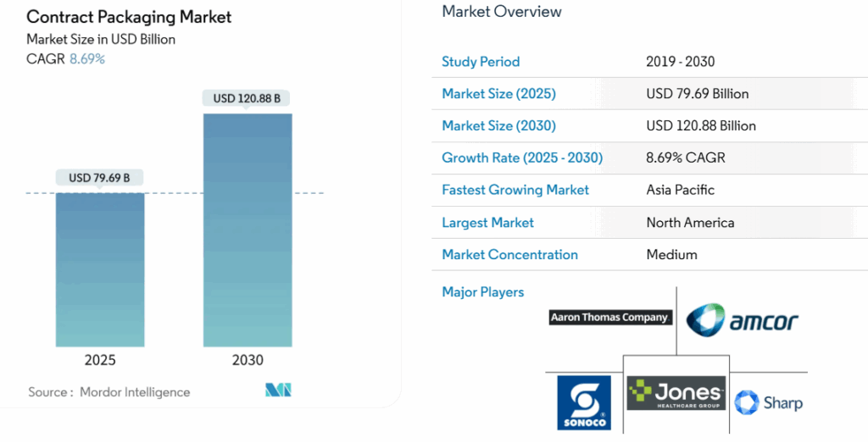Click the Jones Healthcare Group logo
Screen dimensions: 868x443
coord(676,393)
